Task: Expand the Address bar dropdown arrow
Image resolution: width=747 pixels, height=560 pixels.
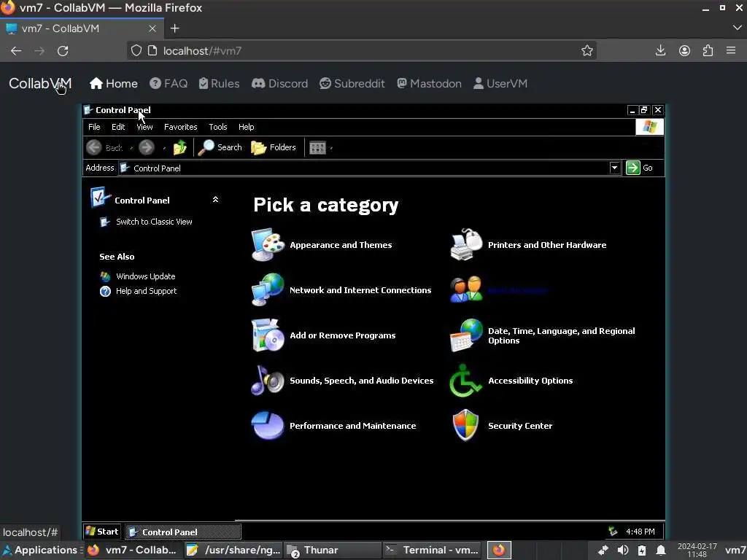Action: coord(614,168)
